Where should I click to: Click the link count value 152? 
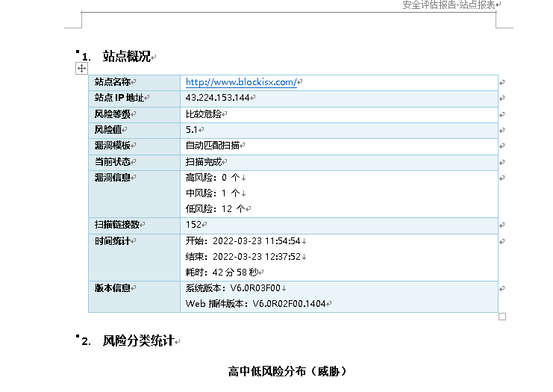[193, 225]
